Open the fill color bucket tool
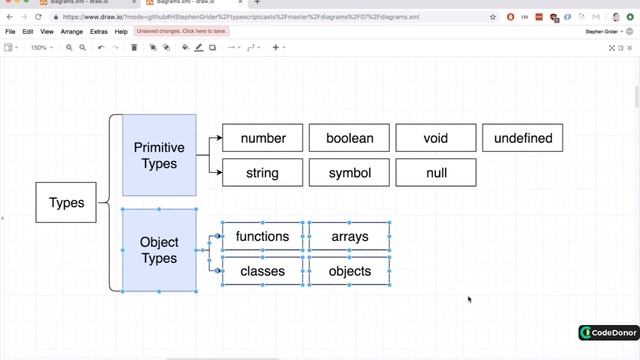640x360 pixels. pyautogui.click(x=185, y=48)
